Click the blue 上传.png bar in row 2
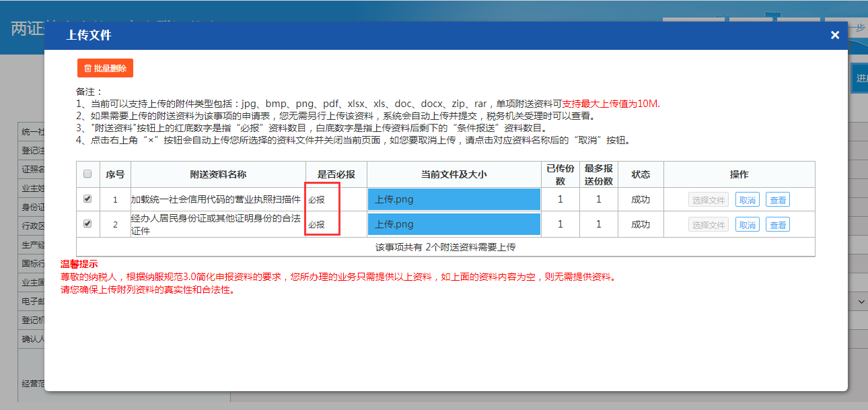 click(x=454, y=224)
